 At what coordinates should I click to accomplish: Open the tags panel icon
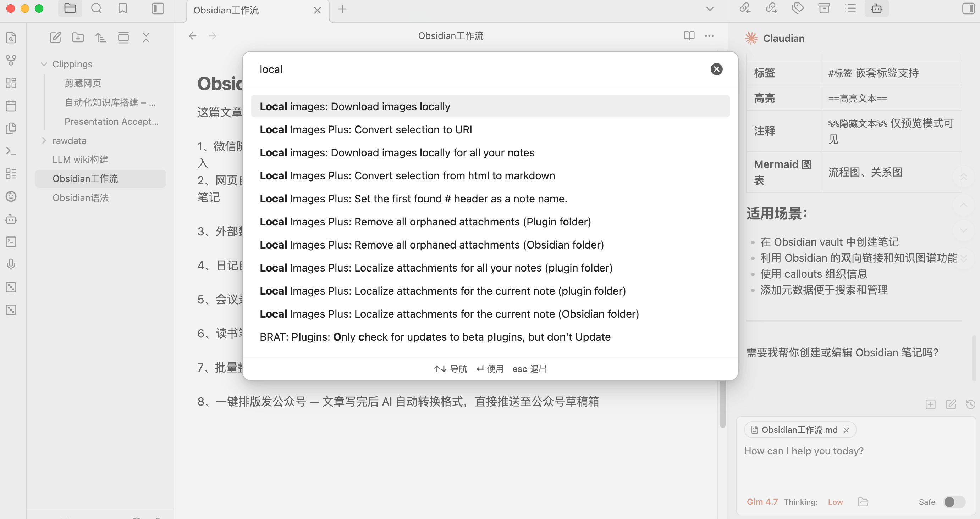(x=797, y=9)
